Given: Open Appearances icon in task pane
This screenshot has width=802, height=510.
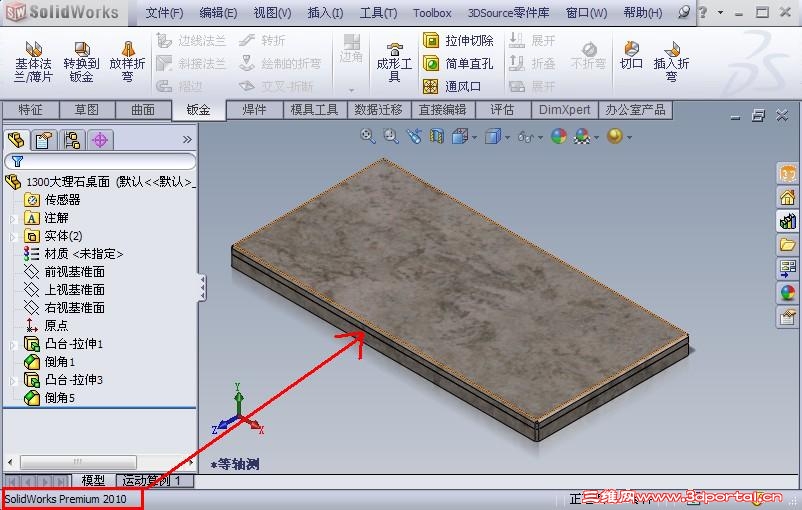Looking at the screenshot, I should (788, 293).
